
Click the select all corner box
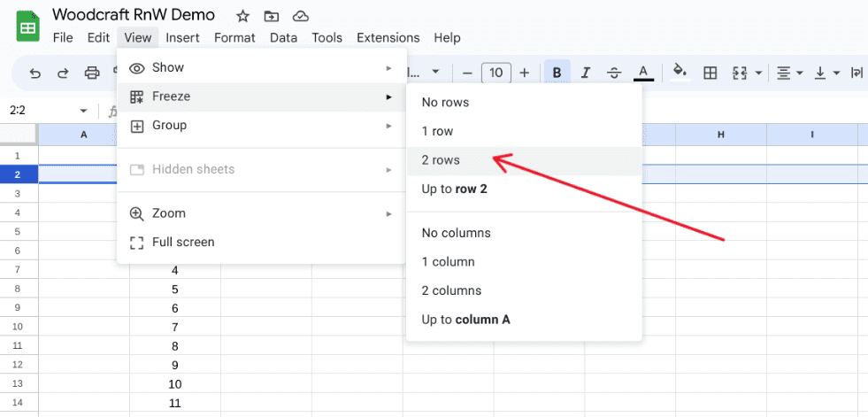pos(19,135)
